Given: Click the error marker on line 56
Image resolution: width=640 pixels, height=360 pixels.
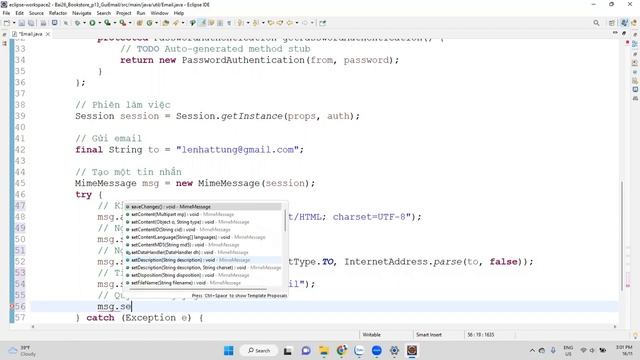Looking at the screenshot, I should point(12,307).
